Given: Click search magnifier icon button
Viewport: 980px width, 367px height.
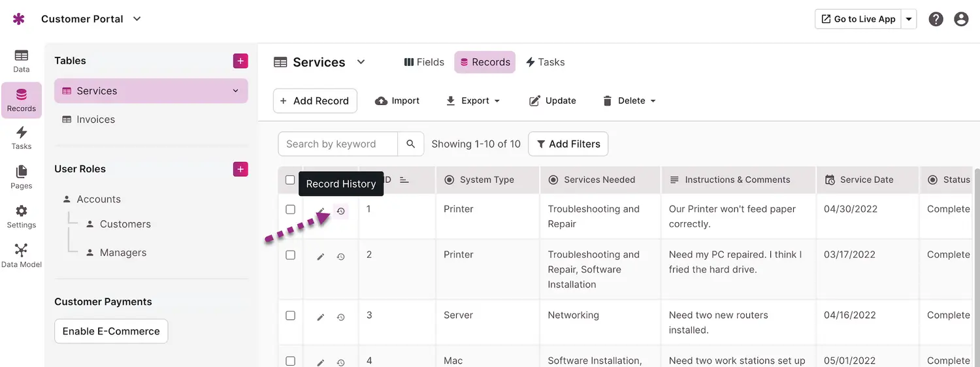Looking at the screenshot, I should coord(410,144).
